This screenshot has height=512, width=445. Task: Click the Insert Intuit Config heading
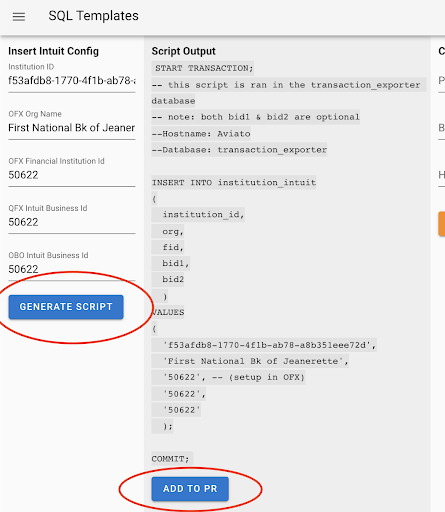pos(53,51)
